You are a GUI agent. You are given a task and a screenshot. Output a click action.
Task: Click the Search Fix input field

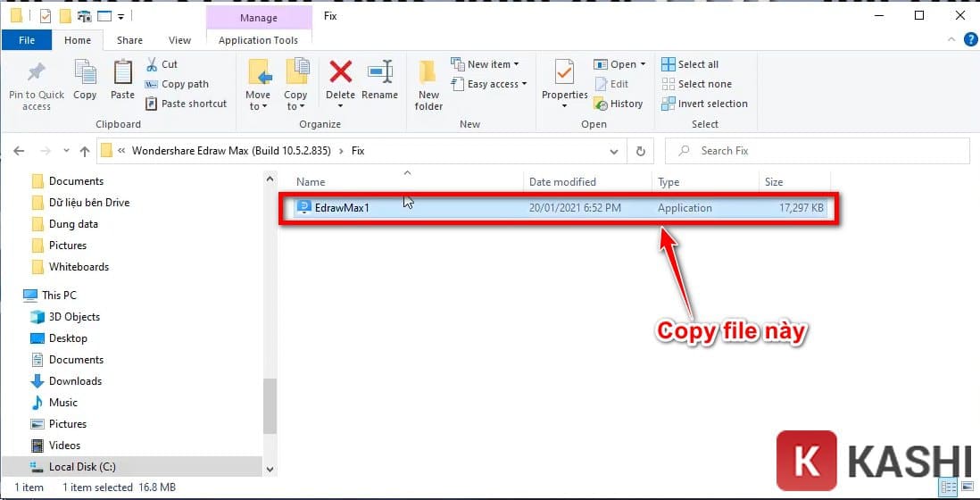pyautogui.click(x=818, y=151)
